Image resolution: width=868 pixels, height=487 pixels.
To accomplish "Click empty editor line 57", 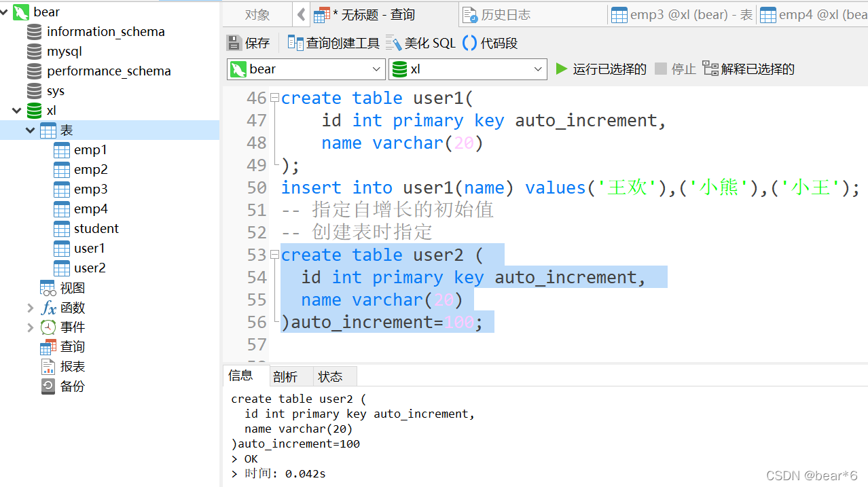I will pos(568,344).
